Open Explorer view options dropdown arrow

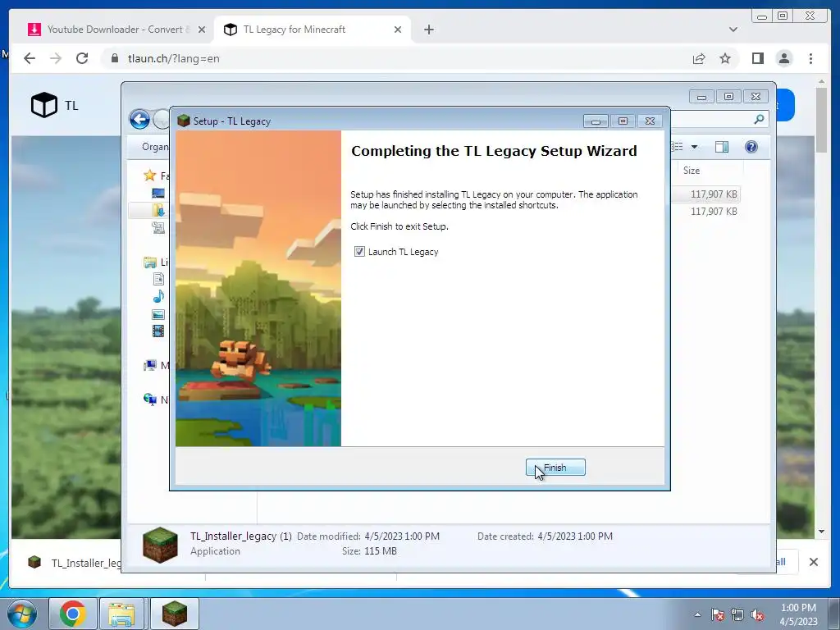tap(694, 147)
